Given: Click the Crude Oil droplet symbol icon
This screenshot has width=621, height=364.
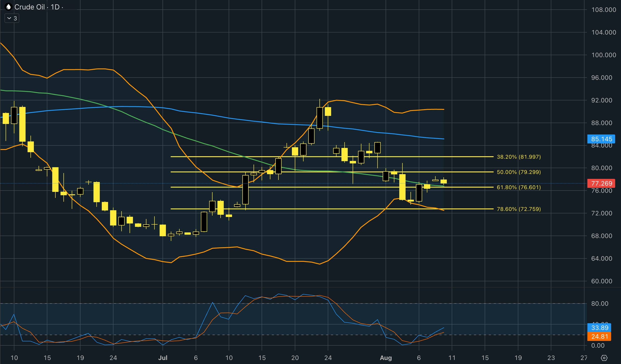Looking at the screenshot, I should coord(8,7).
